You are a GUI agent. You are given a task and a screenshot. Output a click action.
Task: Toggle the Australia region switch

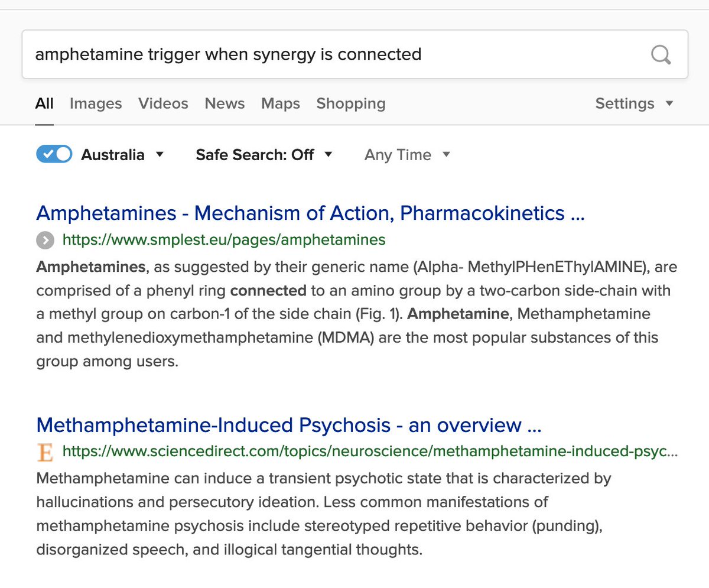coord(54,154)
